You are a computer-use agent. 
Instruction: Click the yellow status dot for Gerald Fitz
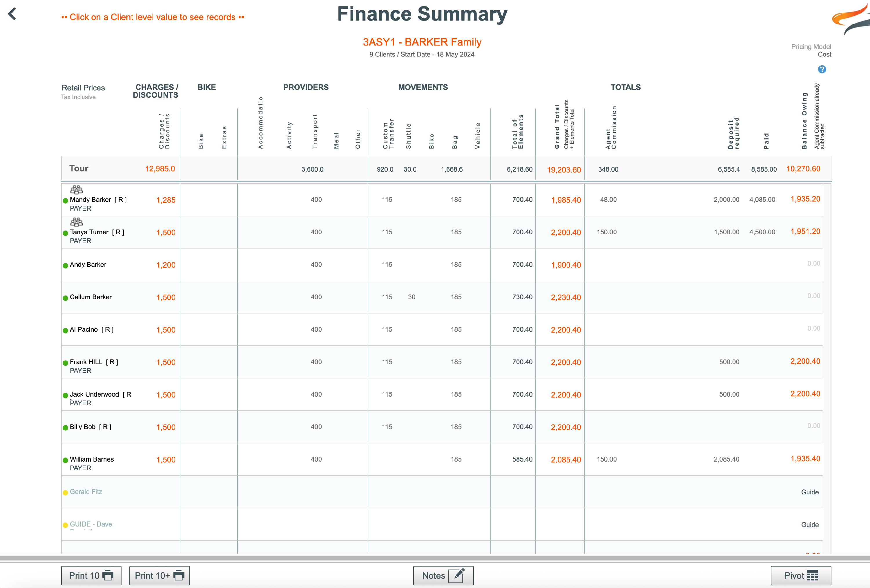[66, 493]
